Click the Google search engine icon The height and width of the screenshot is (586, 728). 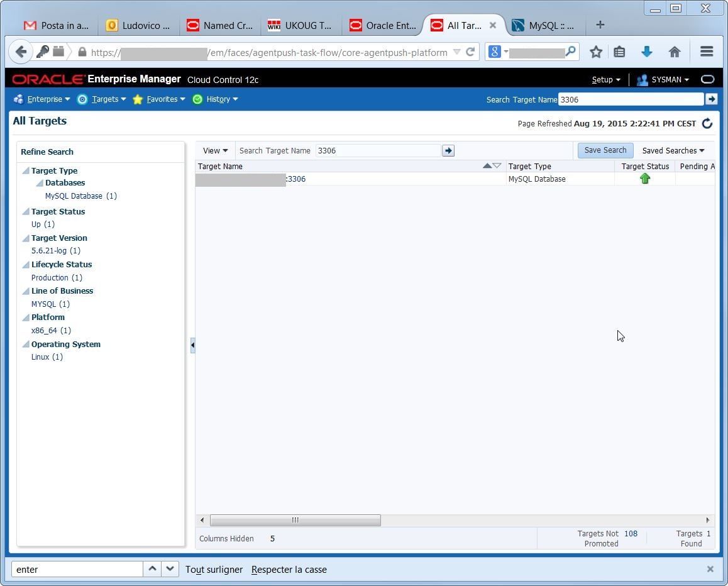[495, 52]
